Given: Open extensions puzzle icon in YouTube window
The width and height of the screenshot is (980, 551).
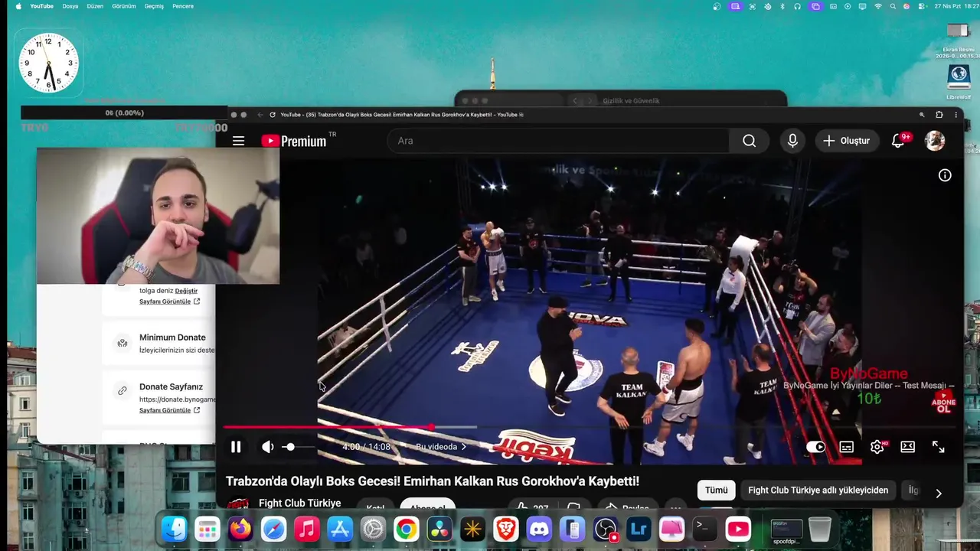Looking at the screenshot, I should (x=939, y=115).
